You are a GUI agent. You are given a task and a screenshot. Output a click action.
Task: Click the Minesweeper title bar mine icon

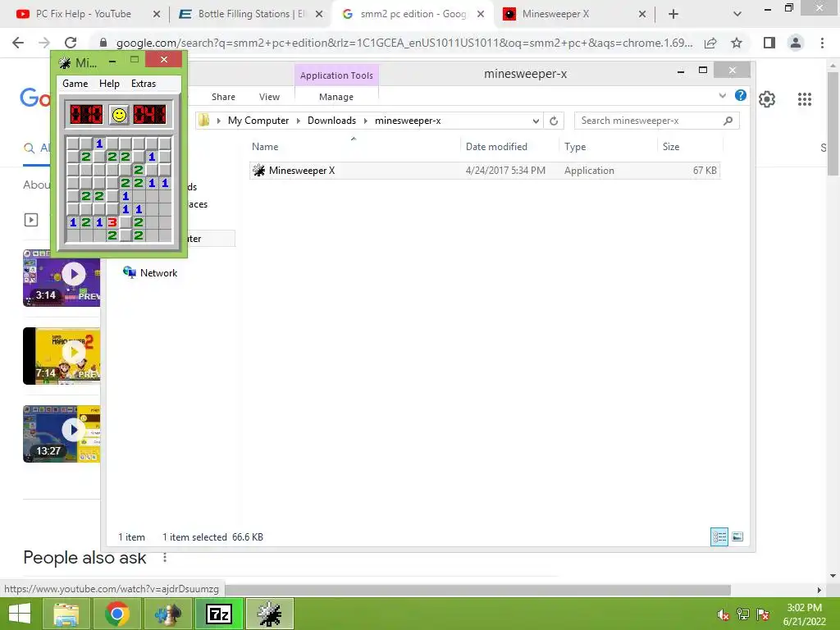pyautogui.click(x=65, y=63)
